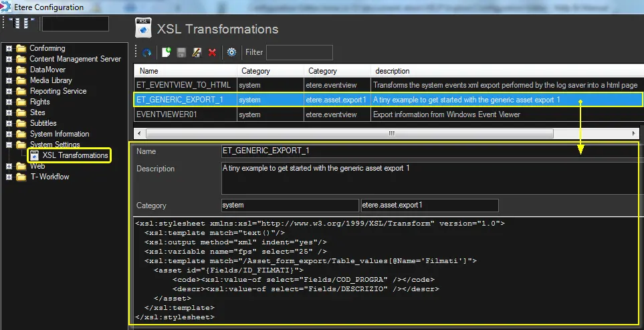The image size is (644, 330).
Task: Expand the Conforming tree node
Action: point(9,48)
